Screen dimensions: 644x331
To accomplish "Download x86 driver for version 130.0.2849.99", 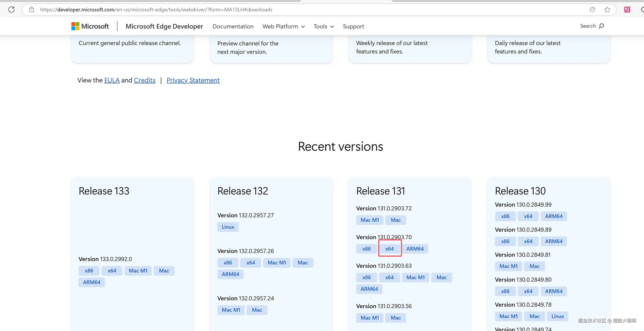I will pos(505,216).
